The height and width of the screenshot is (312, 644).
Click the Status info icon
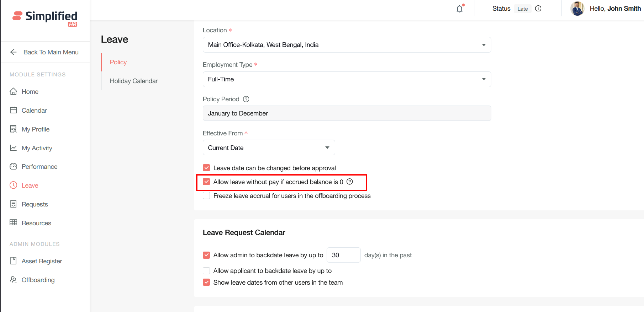(x=538, y=9)
